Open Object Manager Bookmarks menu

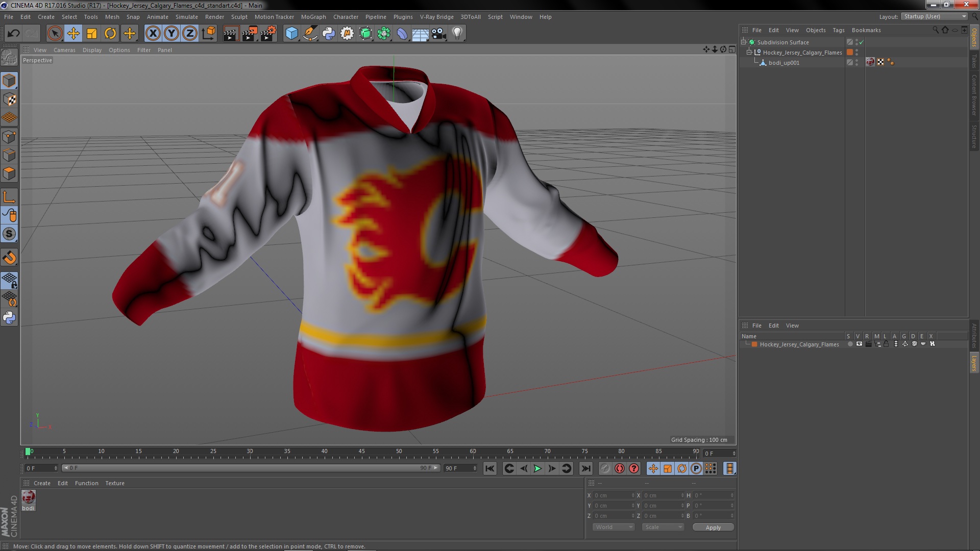(x=866, y=30)
